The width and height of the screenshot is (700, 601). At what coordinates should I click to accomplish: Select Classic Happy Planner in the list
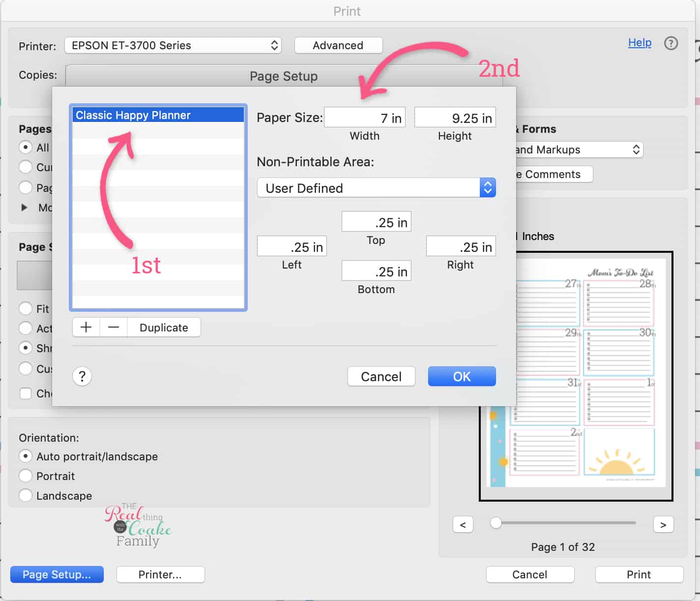[158, 115]
